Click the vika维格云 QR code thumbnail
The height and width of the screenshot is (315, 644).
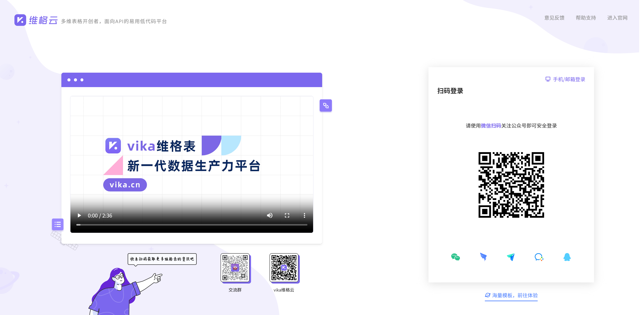[284, 268]
